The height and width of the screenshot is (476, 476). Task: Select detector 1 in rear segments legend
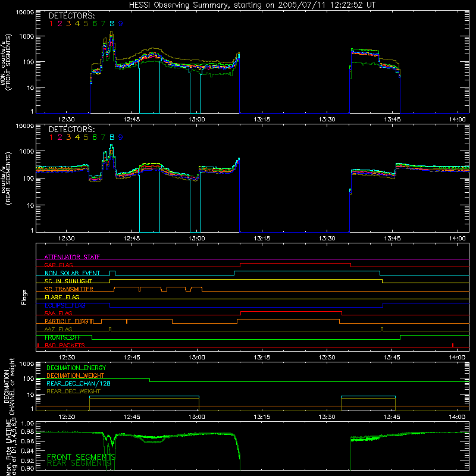51,137
